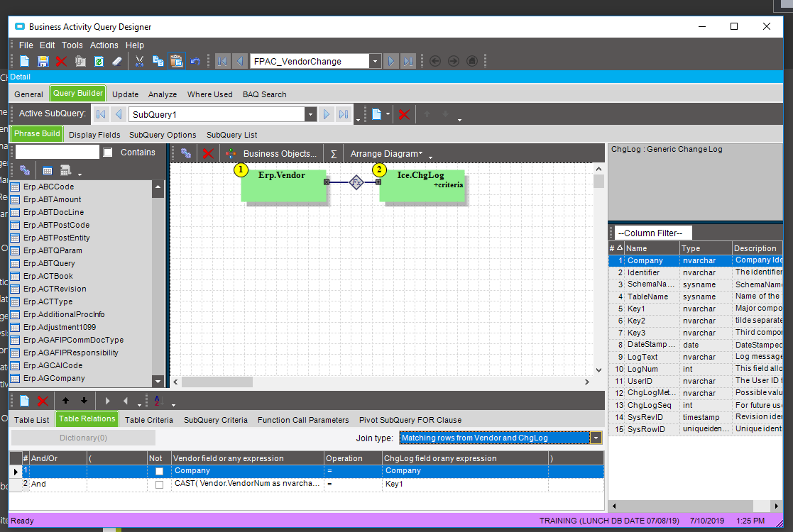Click the Name column header

[652, 248]
